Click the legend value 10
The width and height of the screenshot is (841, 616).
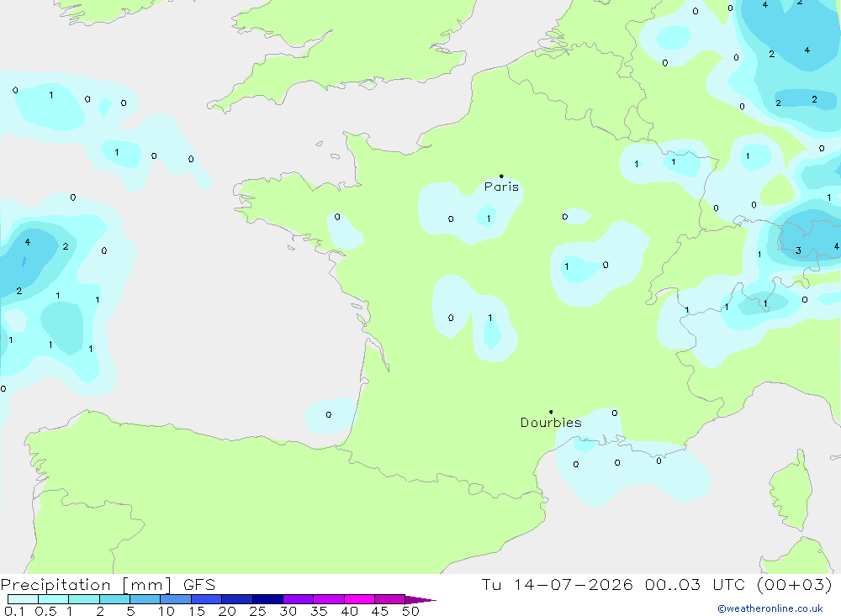[x=166, y=611]
